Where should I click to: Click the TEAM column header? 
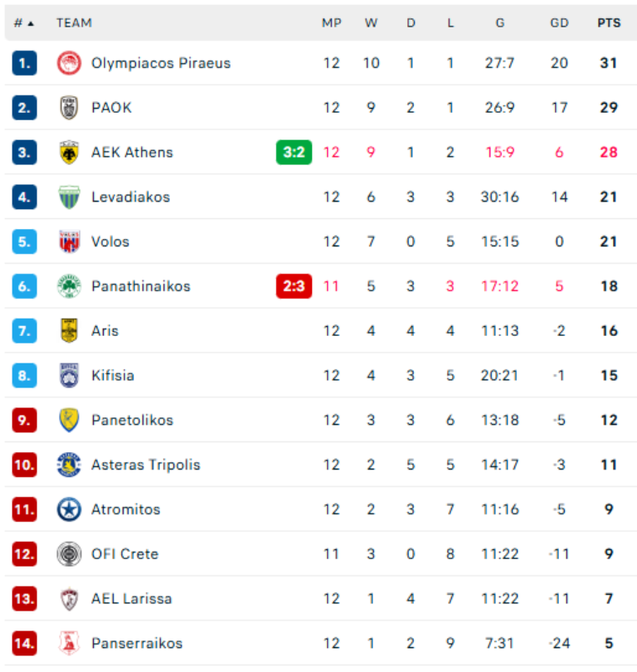75,22
